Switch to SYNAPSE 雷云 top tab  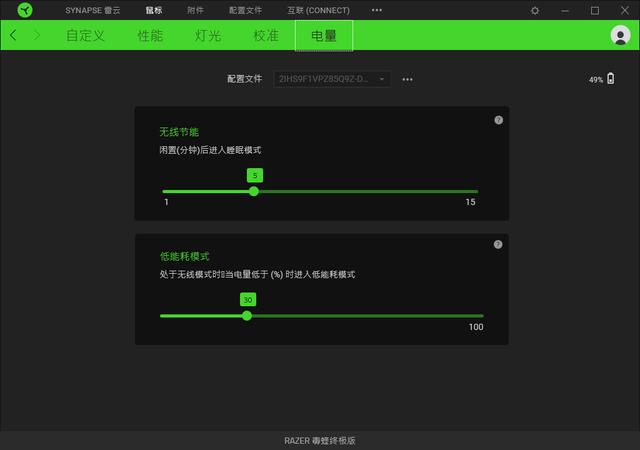93,10
